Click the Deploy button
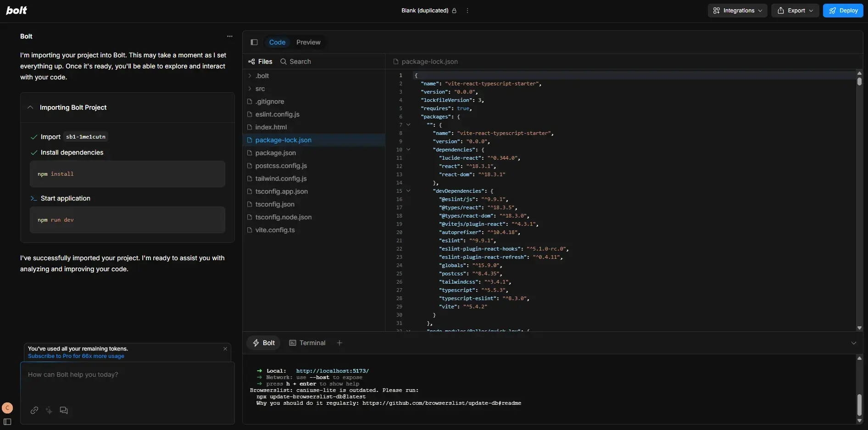 pyautogui.click(x=843, y=11)
